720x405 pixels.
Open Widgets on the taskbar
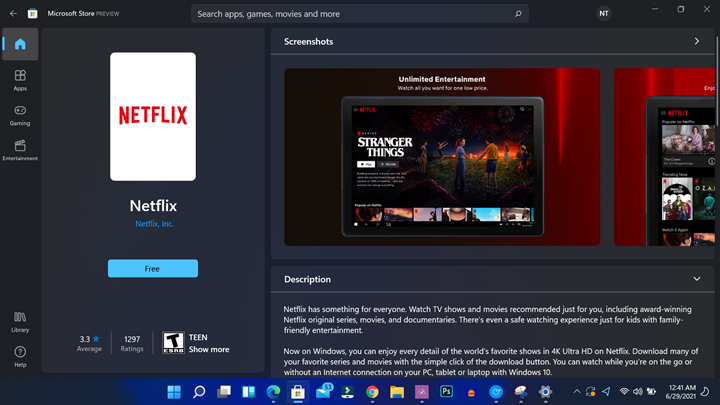248,392
